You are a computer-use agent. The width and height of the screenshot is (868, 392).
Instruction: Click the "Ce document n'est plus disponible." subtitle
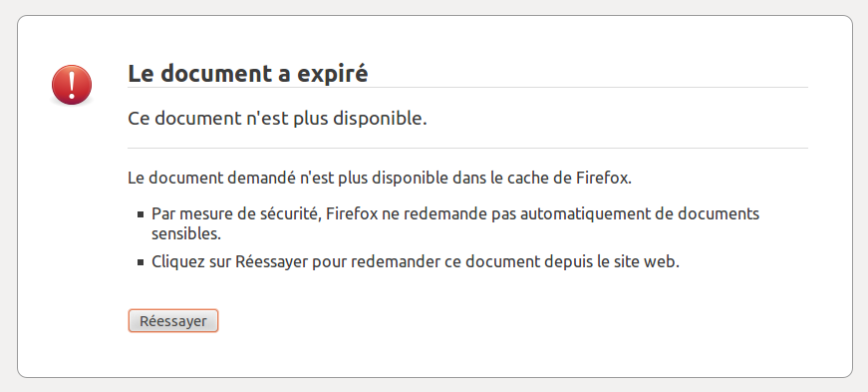point(277,118)
